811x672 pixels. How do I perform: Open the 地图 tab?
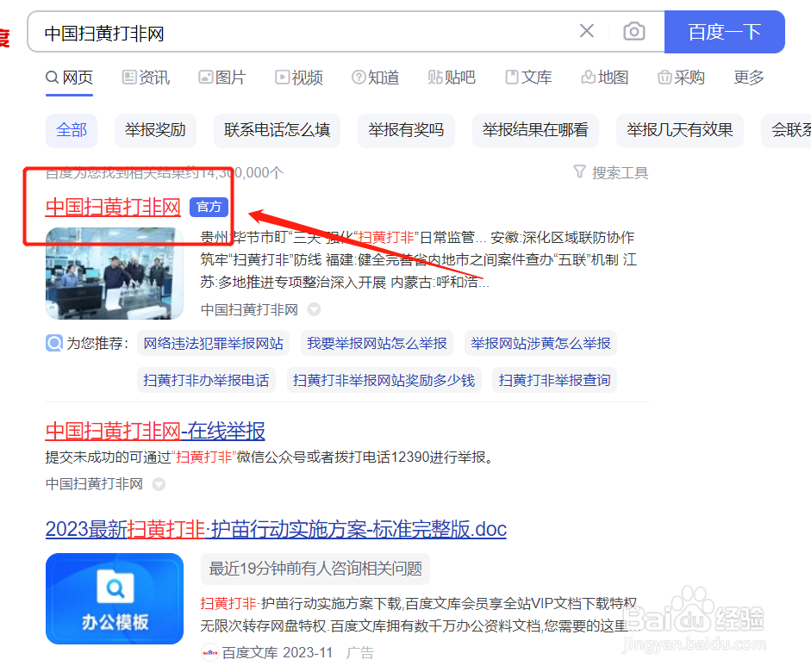tap(605, 78)
